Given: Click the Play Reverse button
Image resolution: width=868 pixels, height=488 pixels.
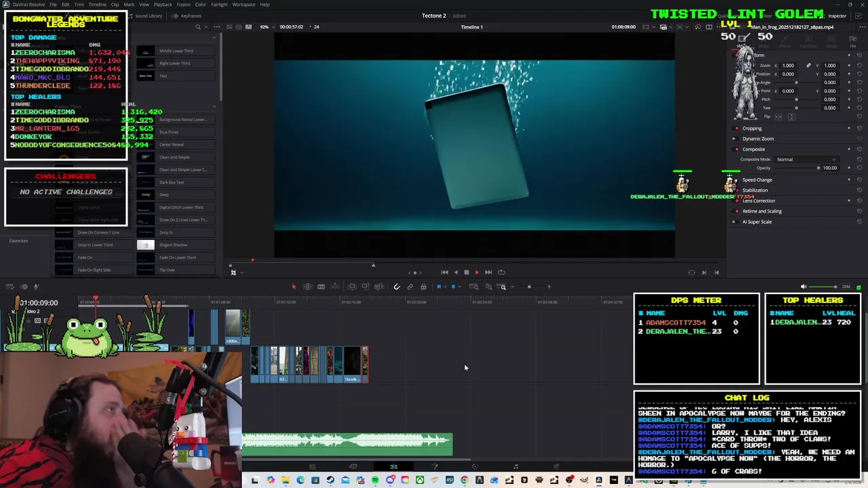Looking at the screenshot, I should point(456,272).
